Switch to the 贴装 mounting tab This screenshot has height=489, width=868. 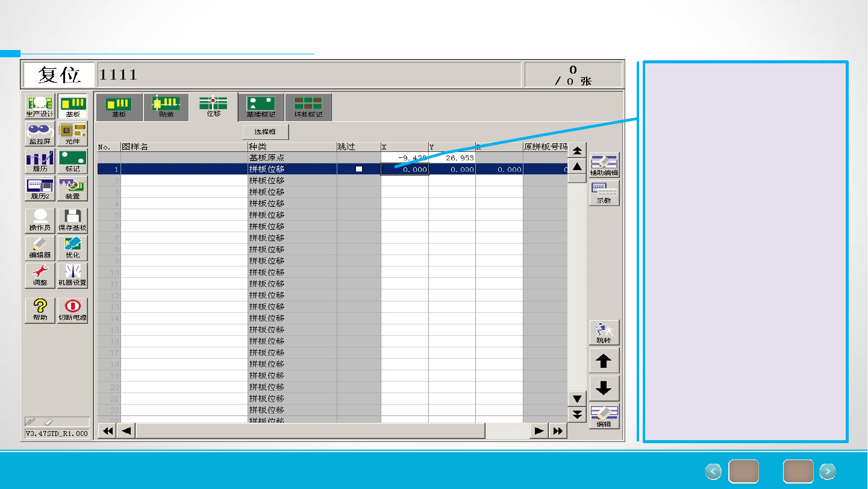tap(166, 107)
